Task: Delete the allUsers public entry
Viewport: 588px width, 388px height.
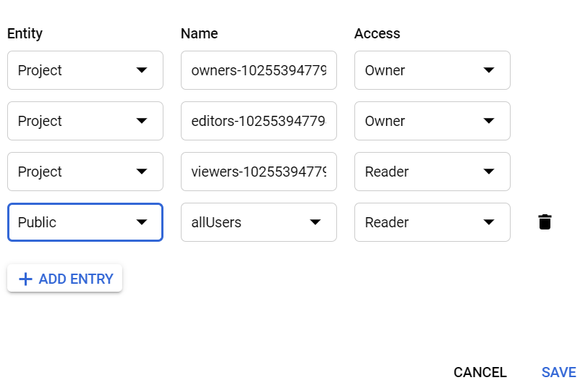Action: point(545,222)
